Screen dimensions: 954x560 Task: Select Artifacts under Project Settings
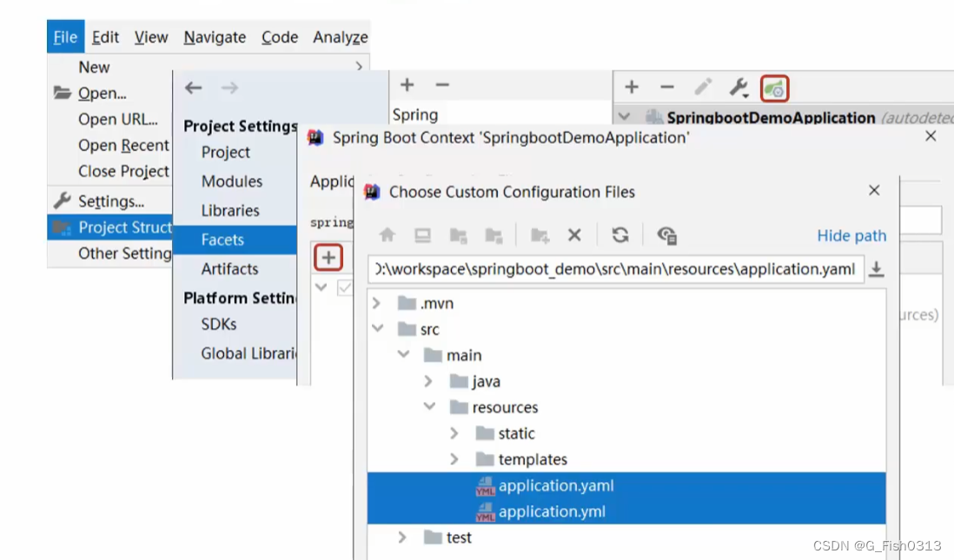pos(229,269)
